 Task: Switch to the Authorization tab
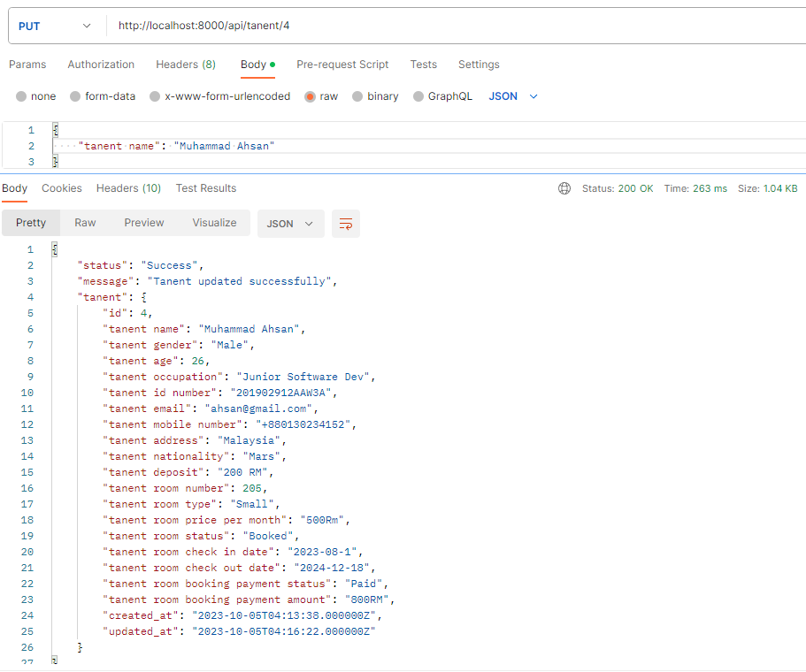pos(100,65)
